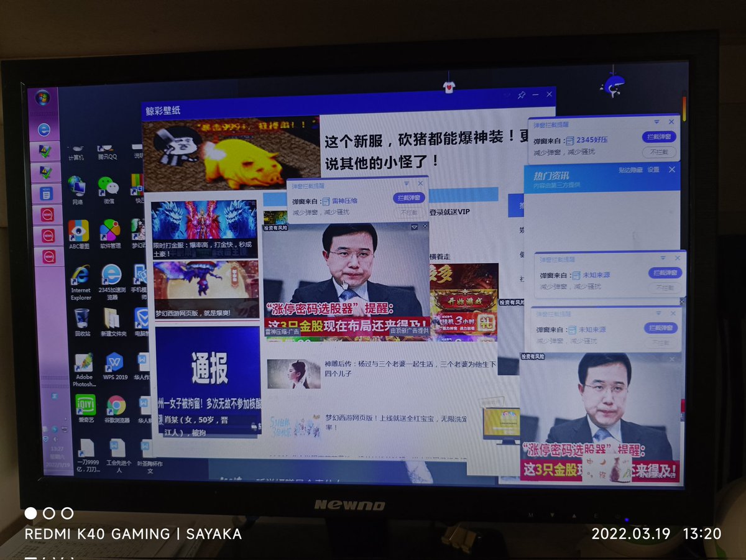Close the centre stock ad with the face
Image resolution: width=746 pixels, height=560 pixels.
(425, 227)
